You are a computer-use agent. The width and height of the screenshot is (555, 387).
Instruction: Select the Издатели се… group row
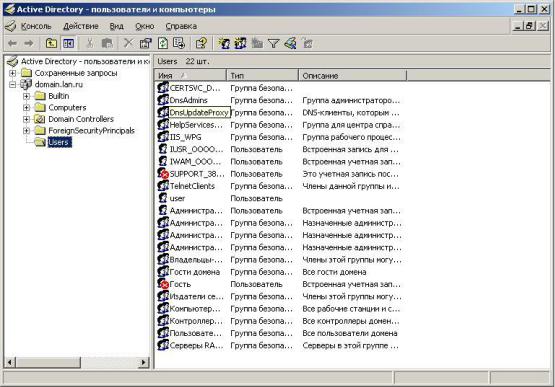tap(279, 296)
